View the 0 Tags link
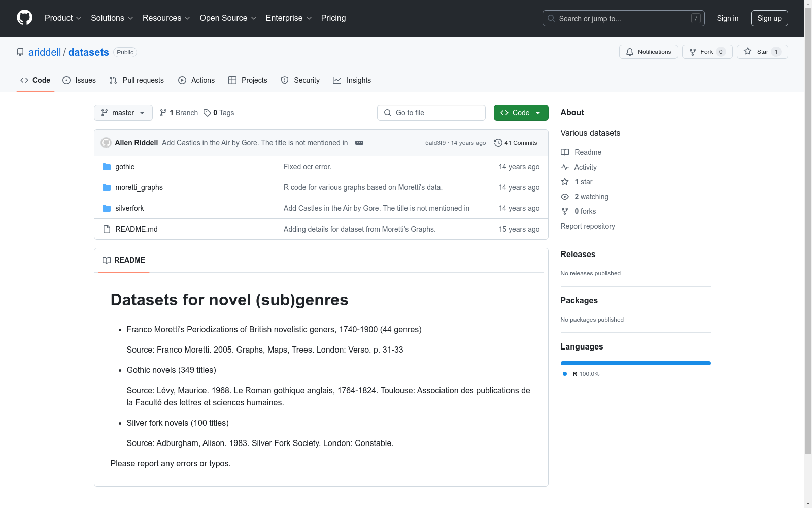The height and width of the screenshot is (508, 812). coord(219,113)
